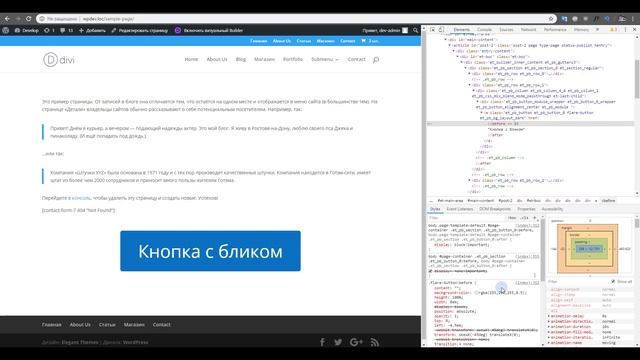Toggle the struck-out display none declaration checkbox
The image size is (640, 360).
430,271
